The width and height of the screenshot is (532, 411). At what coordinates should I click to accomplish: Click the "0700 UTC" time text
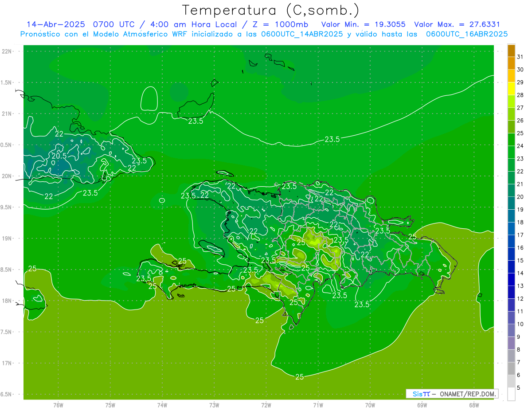[x=115, y=24]
